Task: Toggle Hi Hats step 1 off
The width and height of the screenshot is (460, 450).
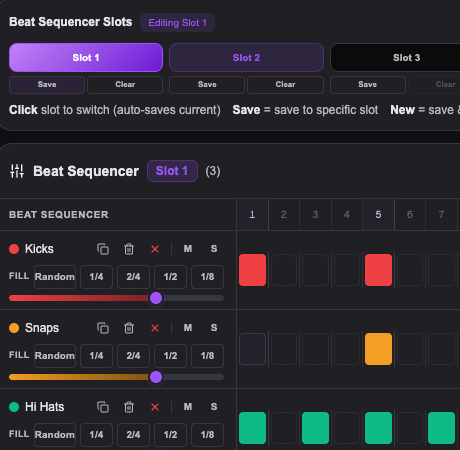Action: point(252,428)
